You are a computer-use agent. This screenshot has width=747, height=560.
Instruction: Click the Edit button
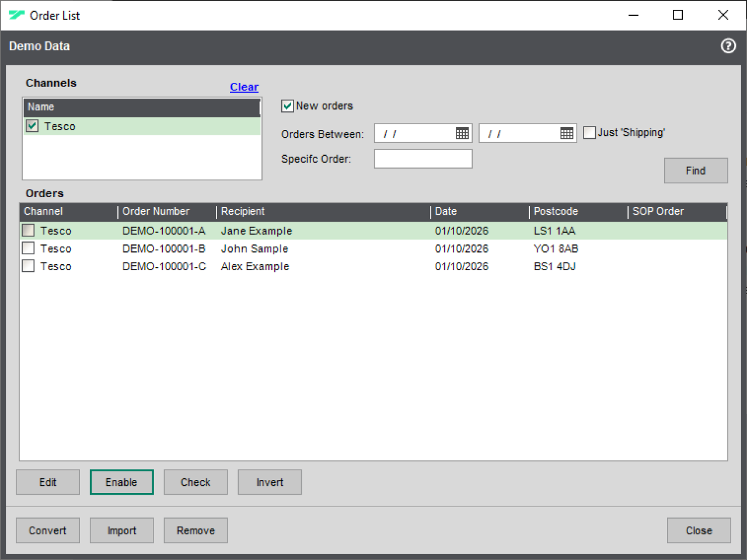[x=48, y=482]
